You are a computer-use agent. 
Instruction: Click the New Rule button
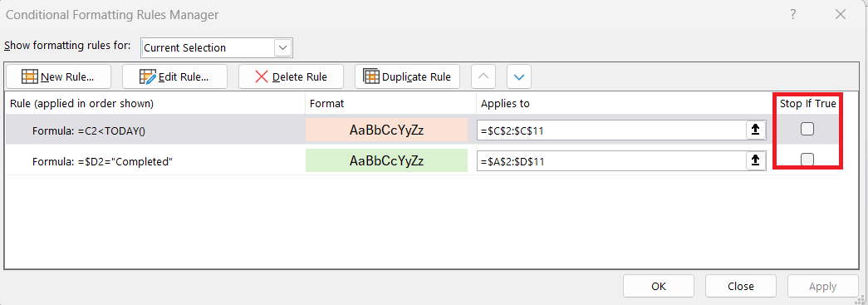pyautogui.click(x=58, y=77)
